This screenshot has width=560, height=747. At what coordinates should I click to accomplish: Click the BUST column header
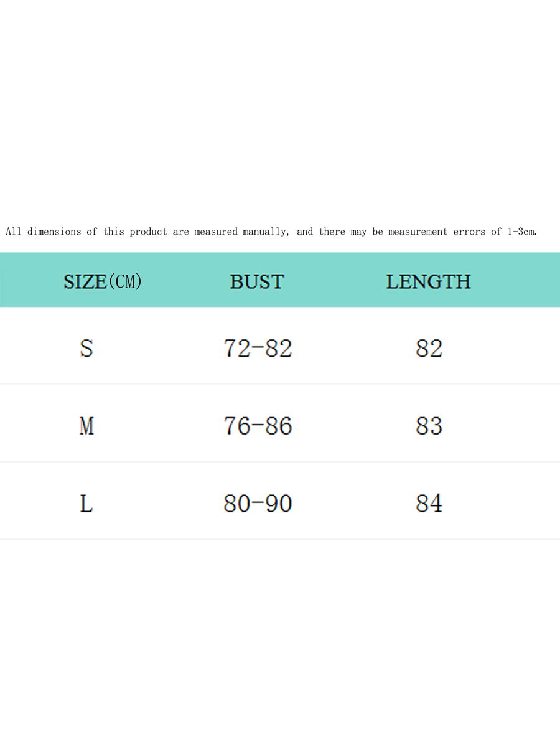(256, 281)
